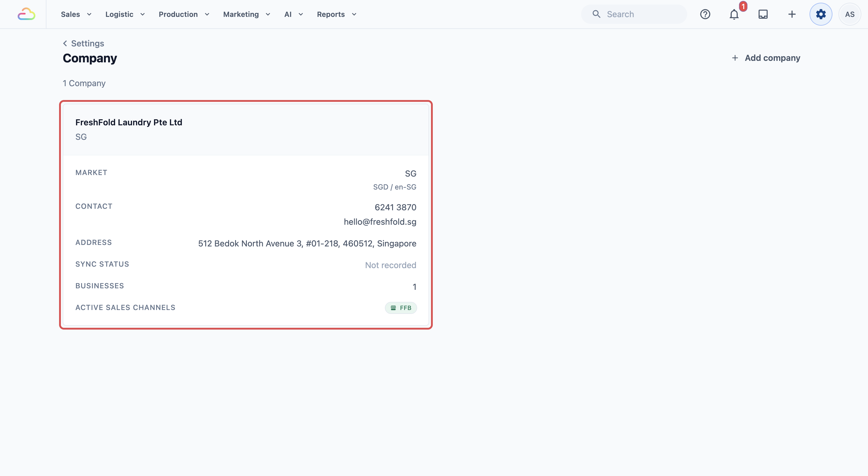Open the notifications bell icon

[734, 14]
